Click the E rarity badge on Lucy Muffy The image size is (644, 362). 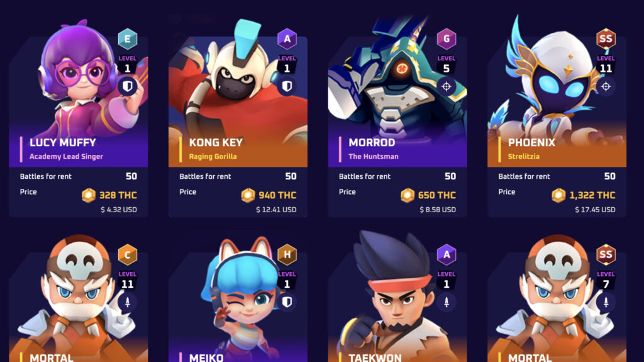tap(127, 39)
